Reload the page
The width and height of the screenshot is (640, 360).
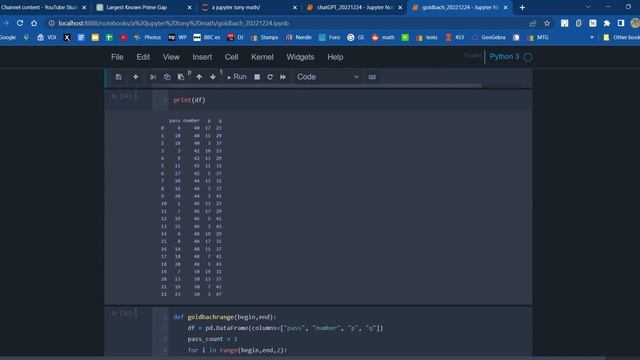pyautogui.click(x=20, y=23)
